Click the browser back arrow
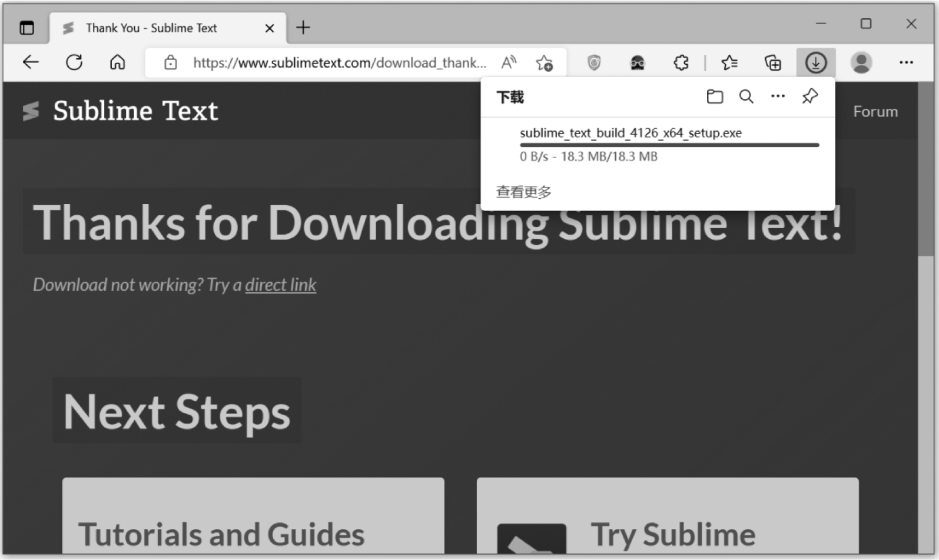Image resolution: width=939 pixels, height=560 pixels. click(x=31, y=62)
